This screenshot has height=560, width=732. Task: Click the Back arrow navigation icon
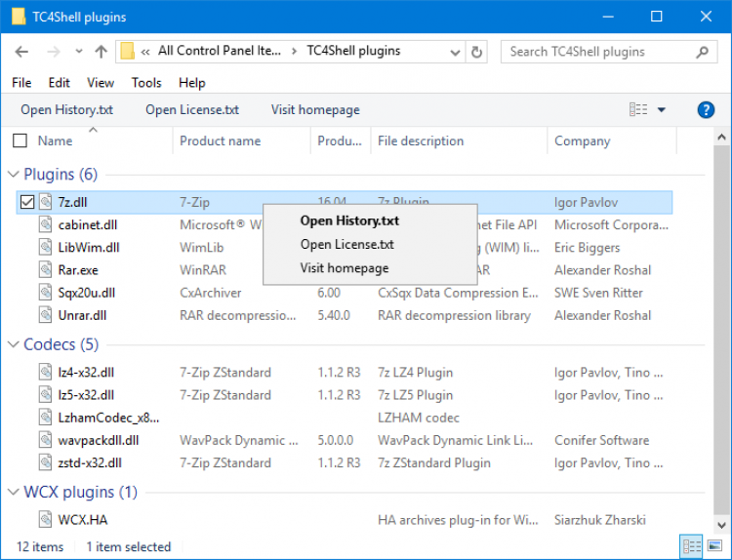[x=23, y=52]
